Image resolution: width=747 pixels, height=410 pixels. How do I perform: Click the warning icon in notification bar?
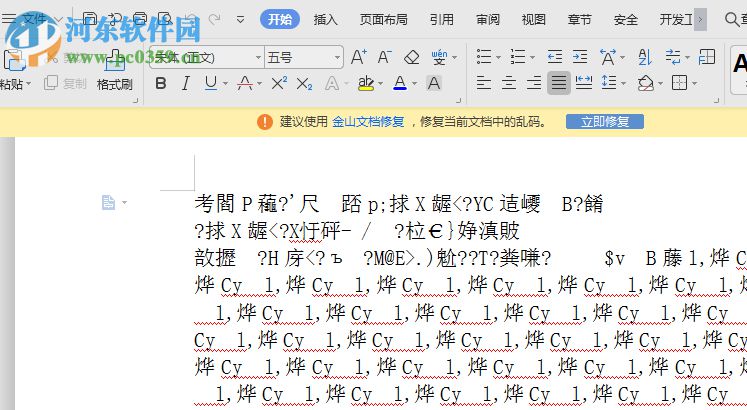pyautogui.click(x=265, y=122)
